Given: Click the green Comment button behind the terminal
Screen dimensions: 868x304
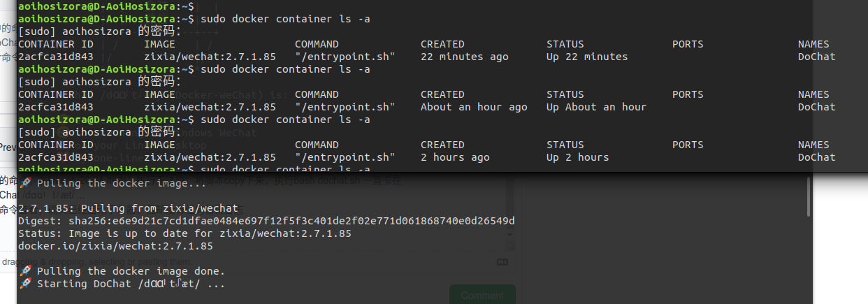Looking at the screenshot, I should 482,294.
